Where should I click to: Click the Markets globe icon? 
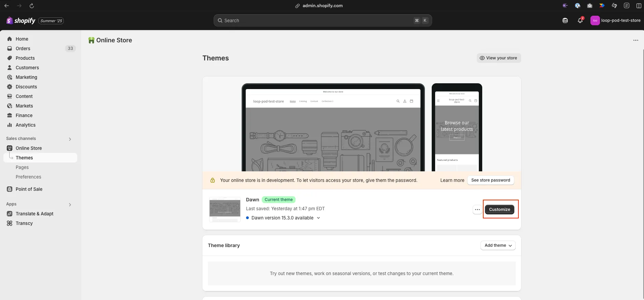(10, 106)
